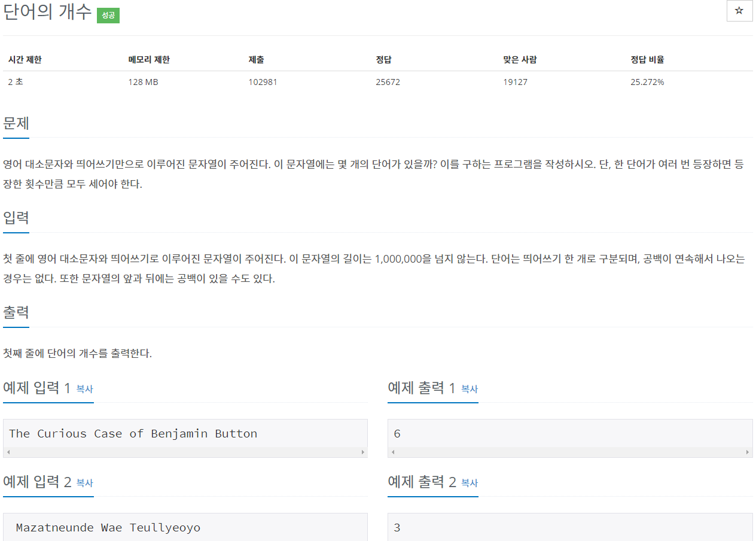Click the 예제 입력 2 heading
The width and height of the screenshot is (756, 541).
click(x=37, y=482)
